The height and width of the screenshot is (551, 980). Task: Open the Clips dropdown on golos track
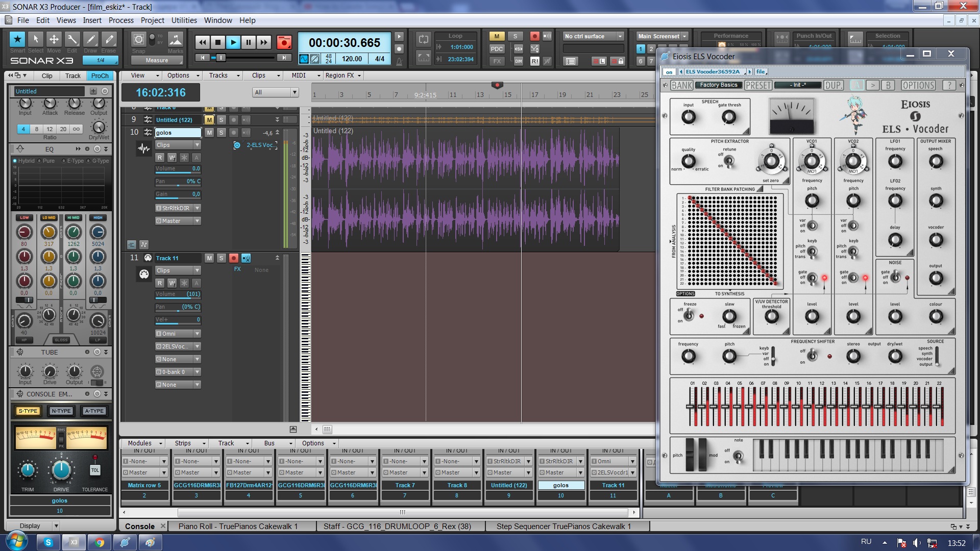click(x=197, y=145)
